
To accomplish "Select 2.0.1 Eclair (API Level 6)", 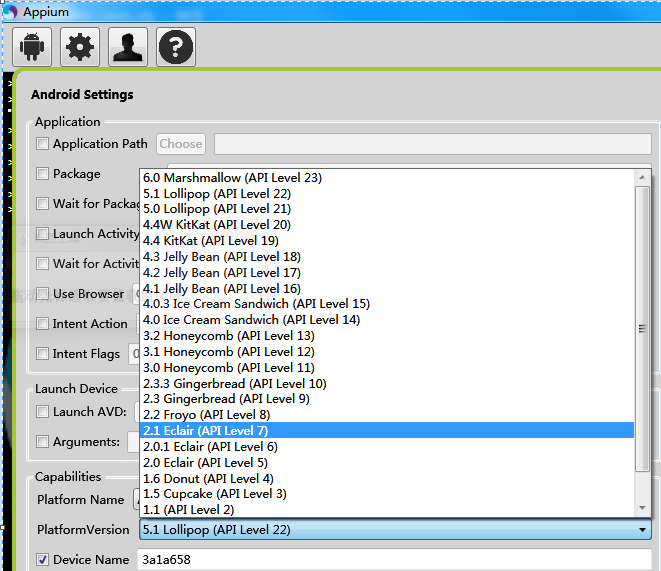I will click(387, 447).
